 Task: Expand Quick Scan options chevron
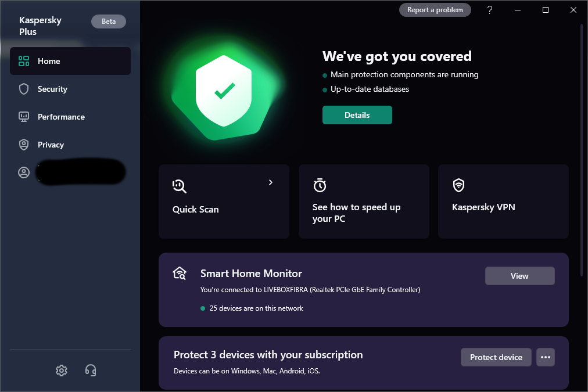click(x=271, y=182)
